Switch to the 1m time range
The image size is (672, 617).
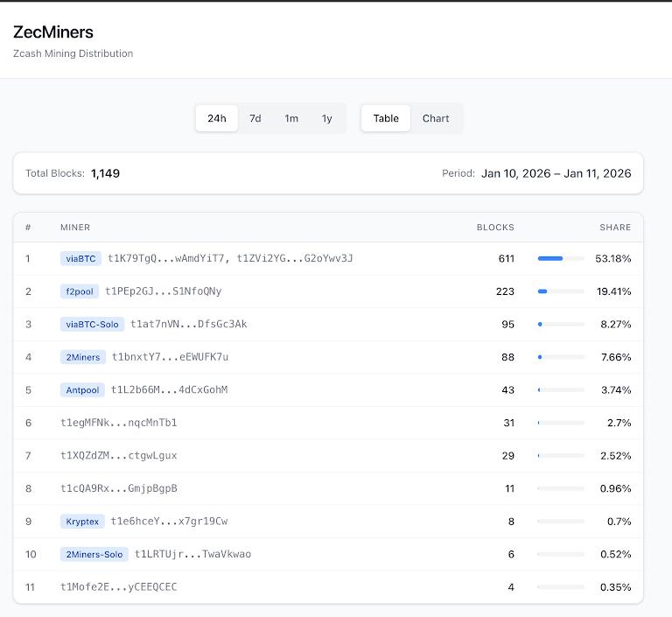[291, 118]
